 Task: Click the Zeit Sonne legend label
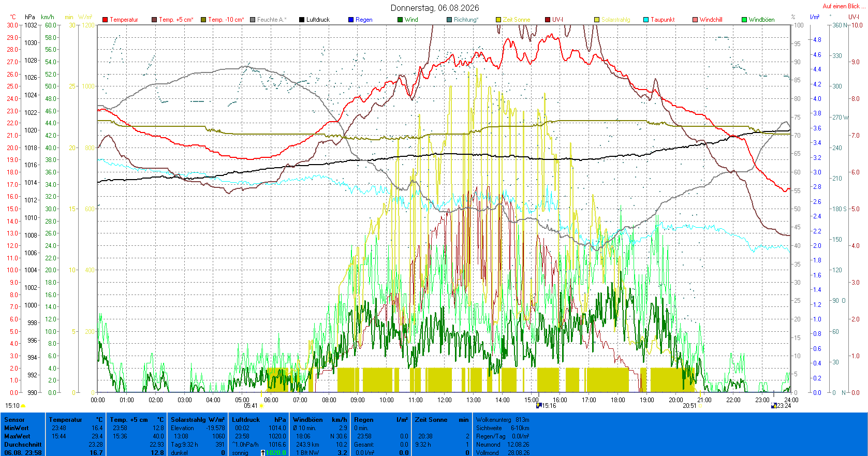point(517,20)
